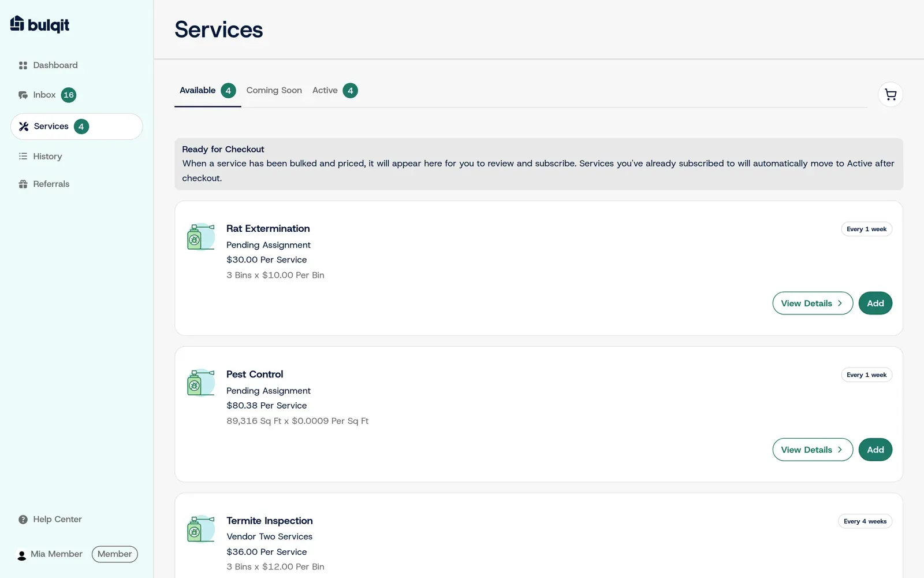
Task: Click the Referrals gift icon
Action: [23, 184]
